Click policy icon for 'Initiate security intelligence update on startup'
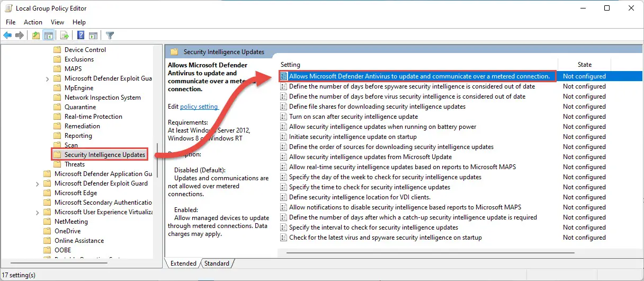Screen dimensions: 644x281 pos(284,137)
